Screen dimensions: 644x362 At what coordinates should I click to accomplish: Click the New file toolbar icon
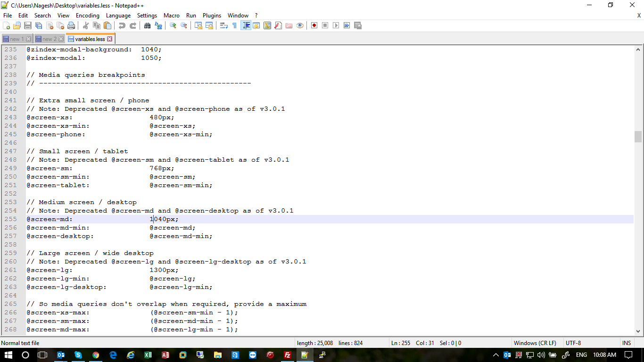click(x=6, y=25)
